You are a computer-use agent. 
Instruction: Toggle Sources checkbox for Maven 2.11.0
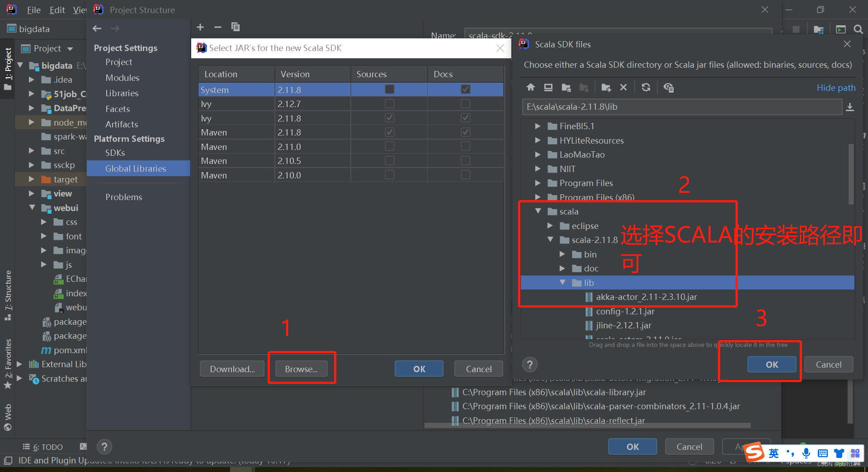[x=389, y=146]
